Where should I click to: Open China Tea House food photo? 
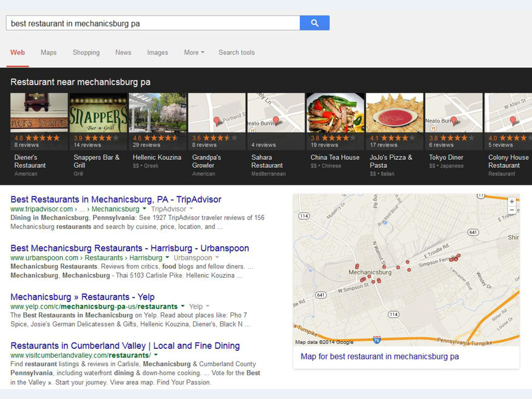pos(335,113)
